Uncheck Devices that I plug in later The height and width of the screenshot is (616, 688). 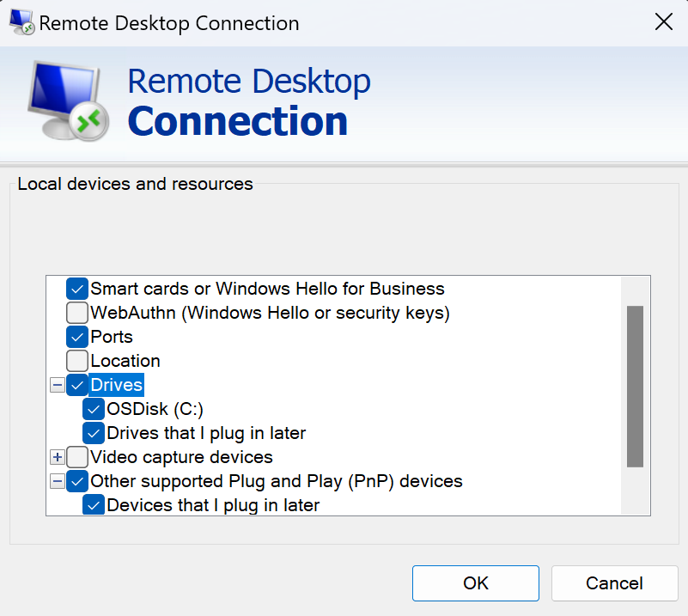[x=94, y=505]
